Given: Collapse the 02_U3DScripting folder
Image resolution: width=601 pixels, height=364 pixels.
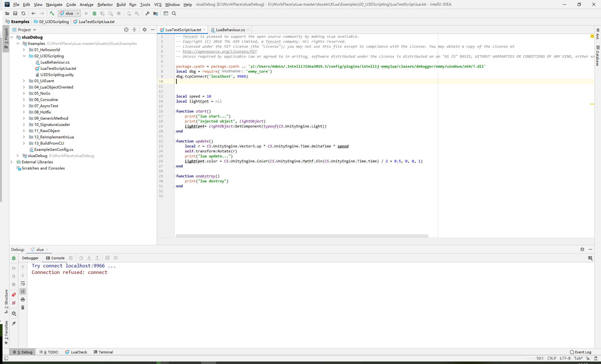Looking at the screenshot, I should pyautogui.click(x=24, y=56).
